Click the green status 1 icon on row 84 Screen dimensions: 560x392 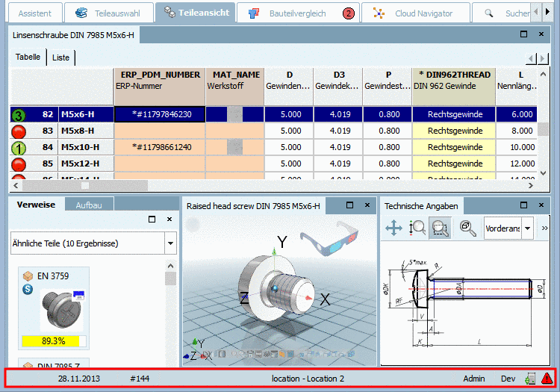tap(19, 147)
